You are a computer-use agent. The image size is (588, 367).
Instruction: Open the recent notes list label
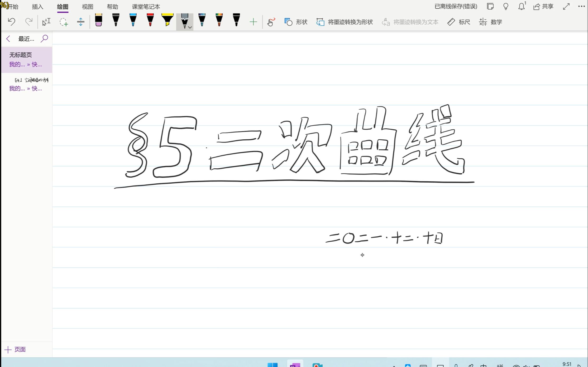pos(26,39)
